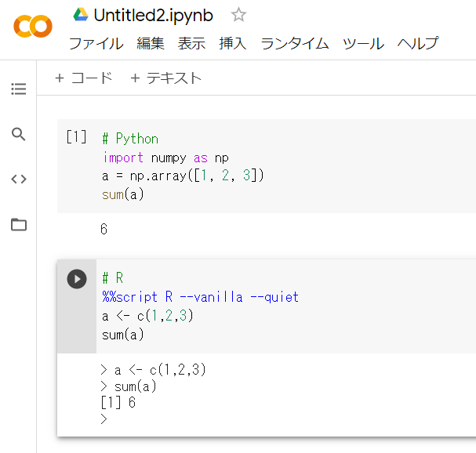Open the table of contents sidebar panel
The image size is (476, 453).
click(x=19, y=89)
